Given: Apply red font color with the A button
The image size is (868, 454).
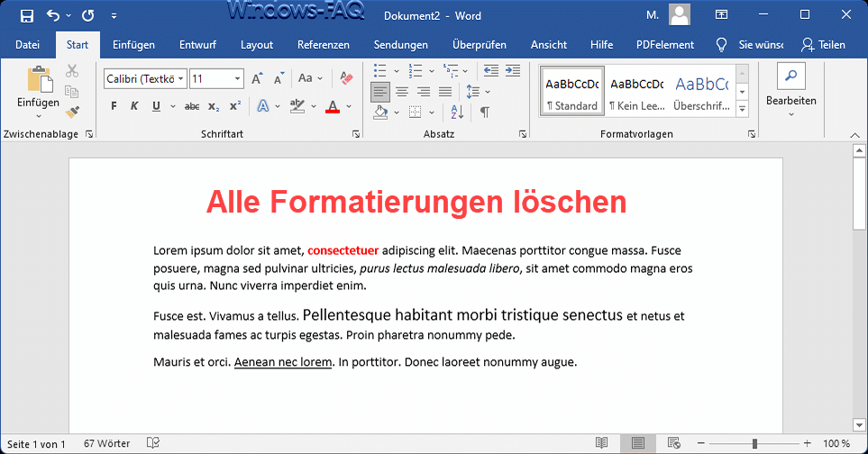Looking at the screenshot, I should (x=332, y=106).
